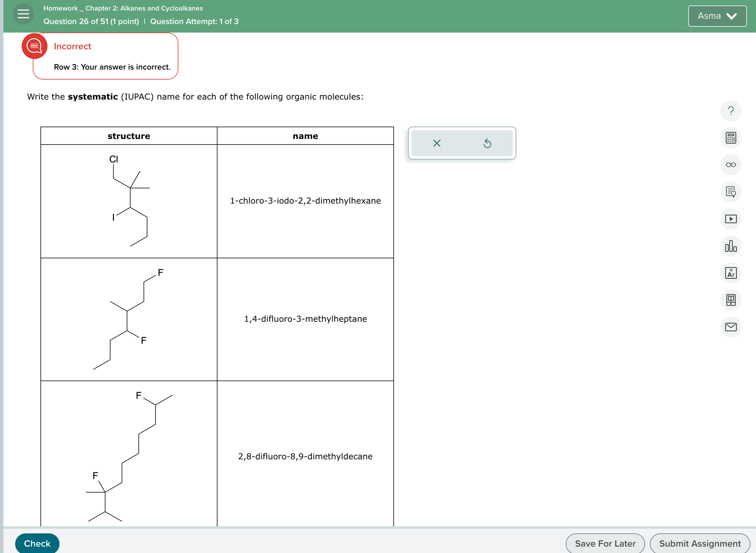Click the red feedback speech bubble icon
Screen dimensions: 756x553
coord(35,46)
